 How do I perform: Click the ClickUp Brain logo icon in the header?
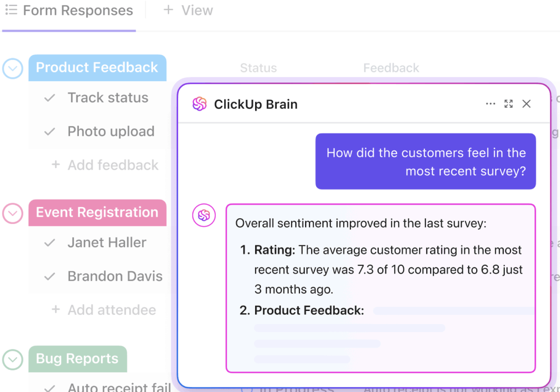(199, 104)
